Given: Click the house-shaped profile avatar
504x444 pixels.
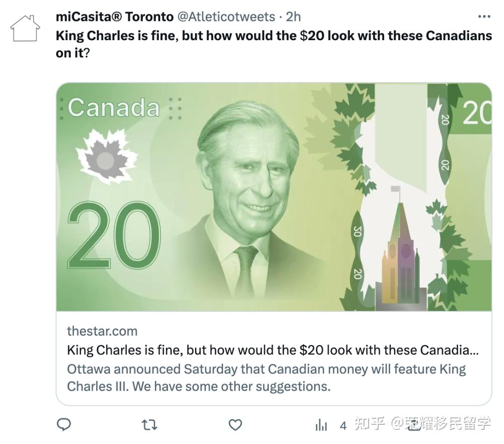Looking at the screenshot, I should tap(25, 28).
